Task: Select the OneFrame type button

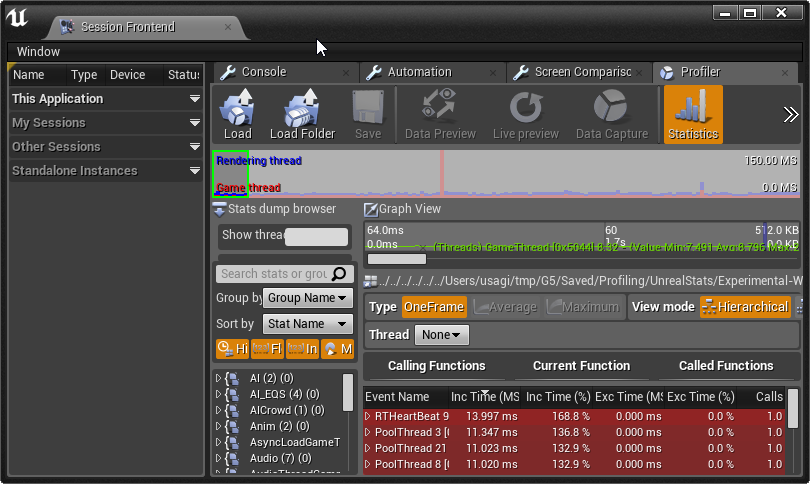Action: [x=434, y=307]
